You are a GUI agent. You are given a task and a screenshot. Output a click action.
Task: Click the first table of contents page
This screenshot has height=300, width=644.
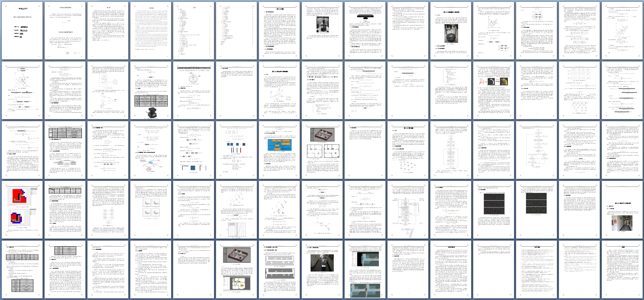[x=193, y=30]
